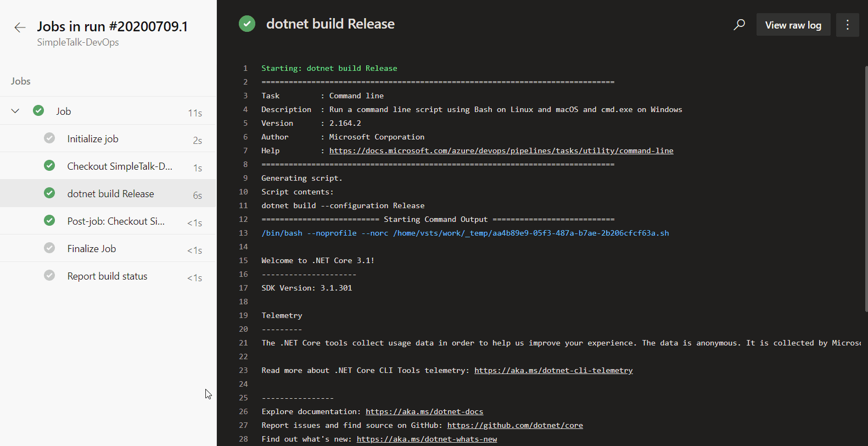Open the command-line task docs help link

(x=501, y=150)
